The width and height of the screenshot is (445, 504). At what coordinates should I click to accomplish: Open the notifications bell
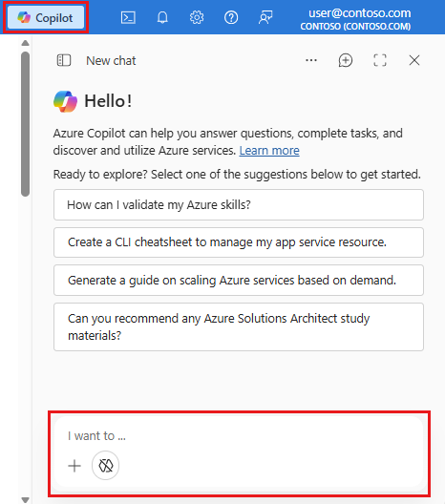point(162,18)
